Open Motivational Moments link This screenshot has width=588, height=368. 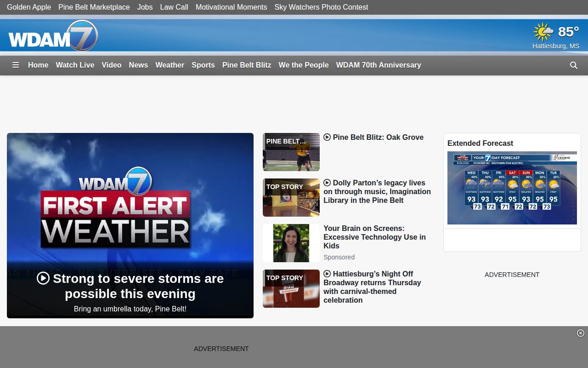(232, 7)
